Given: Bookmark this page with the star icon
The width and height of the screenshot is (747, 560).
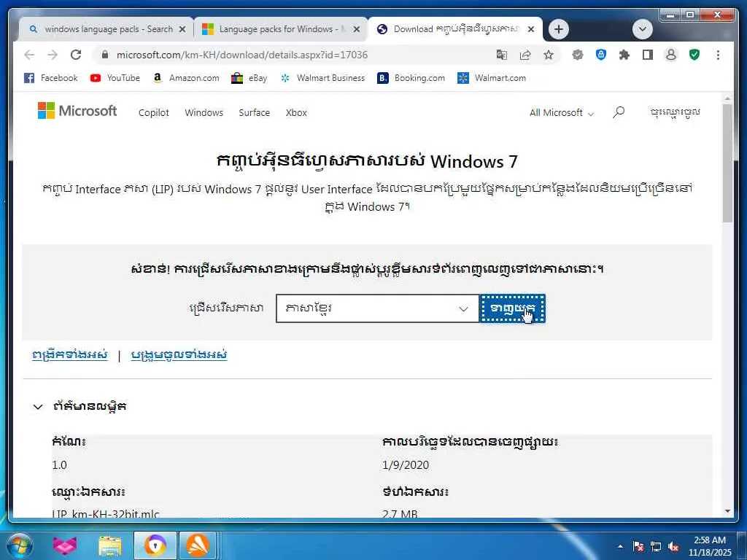Looking at the screenshot, I should coord(549,55).
